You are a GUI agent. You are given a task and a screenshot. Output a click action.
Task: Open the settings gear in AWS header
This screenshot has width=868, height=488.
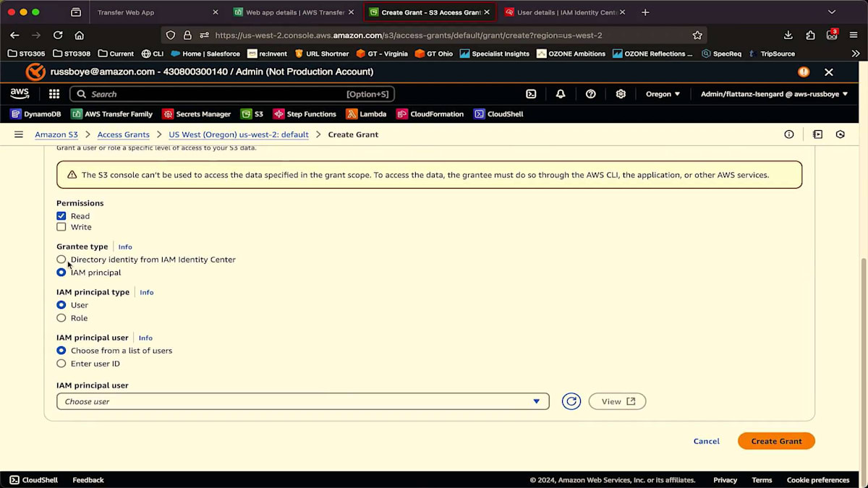(x=621, y=94)
